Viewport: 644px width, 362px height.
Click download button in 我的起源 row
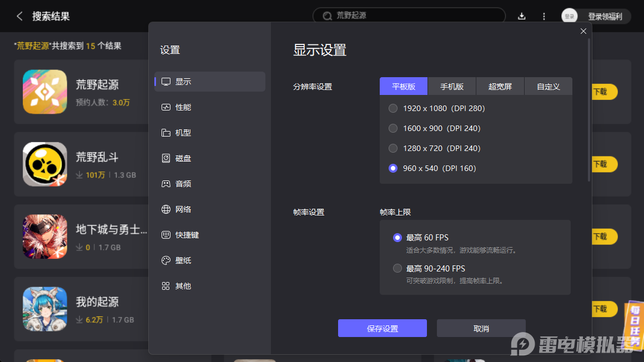[605, 309]
